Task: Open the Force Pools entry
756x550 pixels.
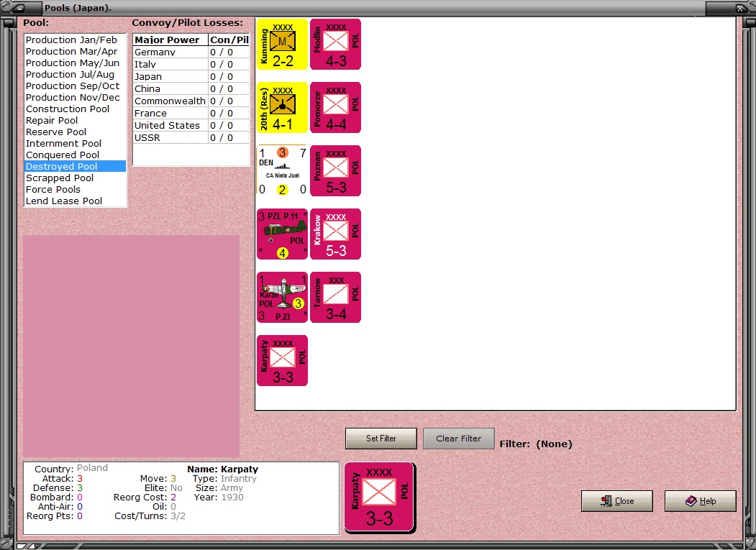Action: 76,189
